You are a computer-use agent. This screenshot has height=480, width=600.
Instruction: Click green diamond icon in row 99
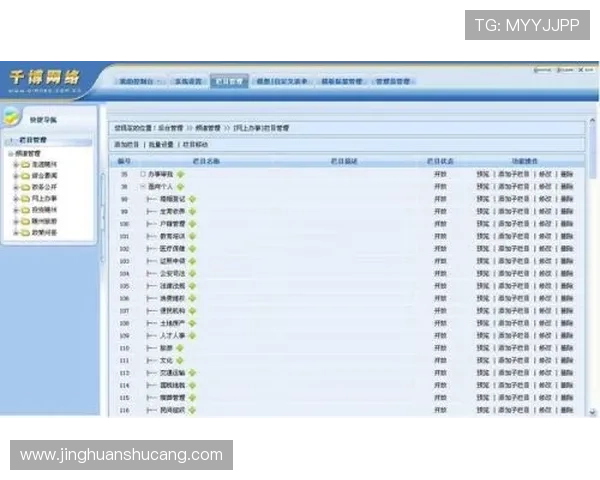click(x=192, y=211)
